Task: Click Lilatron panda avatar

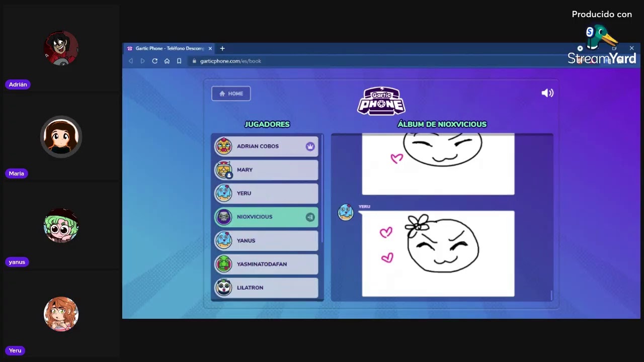Action: pos(224,288)
